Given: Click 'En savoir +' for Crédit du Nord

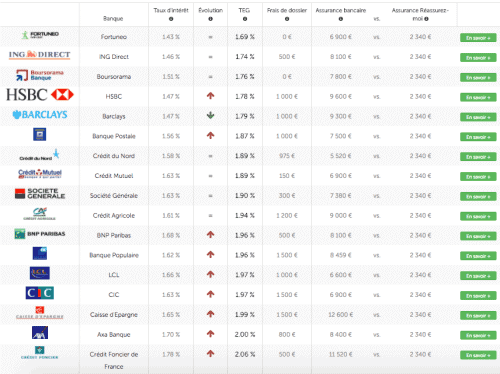Looking at the screenshot, I should pos(478,157).
